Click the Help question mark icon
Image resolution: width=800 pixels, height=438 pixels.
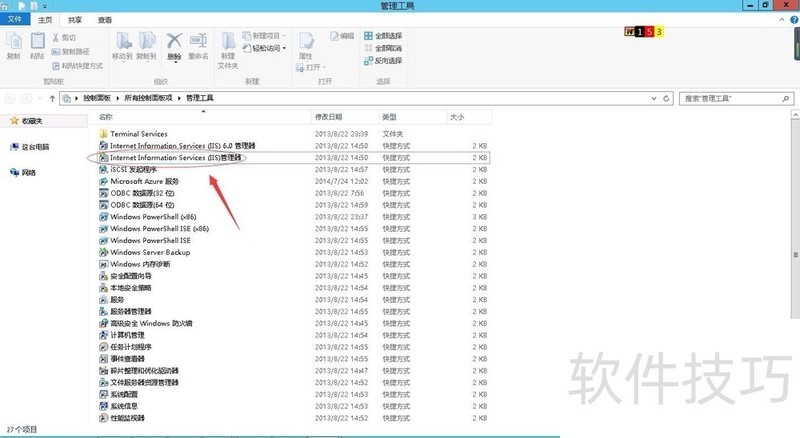[x=794, y=20]
